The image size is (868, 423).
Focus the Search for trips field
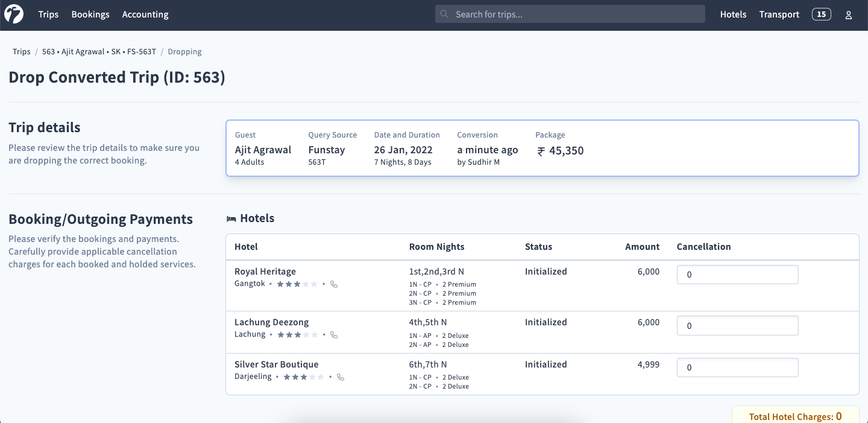click(x=576, y=14)
